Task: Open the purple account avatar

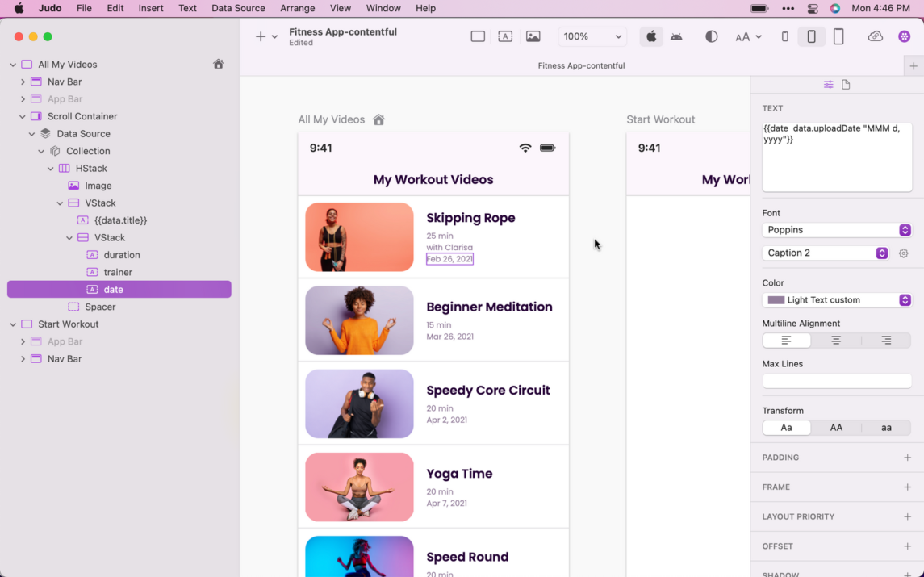Action: [x=904, y=36]
